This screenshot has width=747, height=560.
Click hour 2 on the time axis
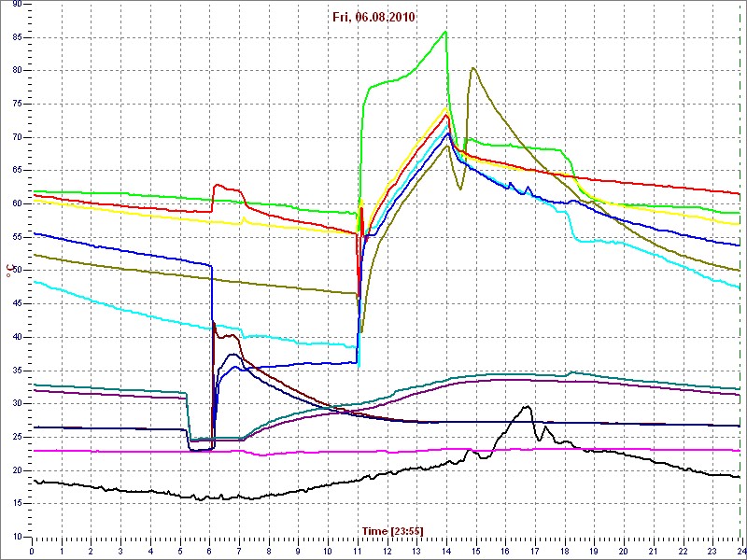click(x=92, y=552)
